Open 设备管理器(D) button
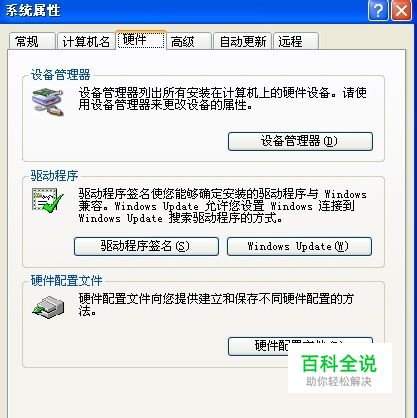Image resolution: width=417 pixels, height=418 pixels. point(300,141)
